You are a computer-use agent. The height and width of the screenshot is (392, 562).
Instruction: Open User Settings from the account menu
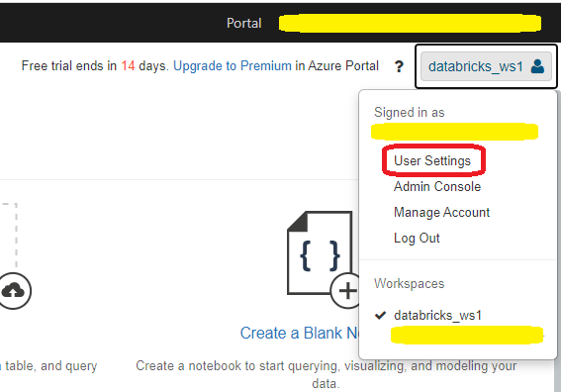tap(432, 160)
